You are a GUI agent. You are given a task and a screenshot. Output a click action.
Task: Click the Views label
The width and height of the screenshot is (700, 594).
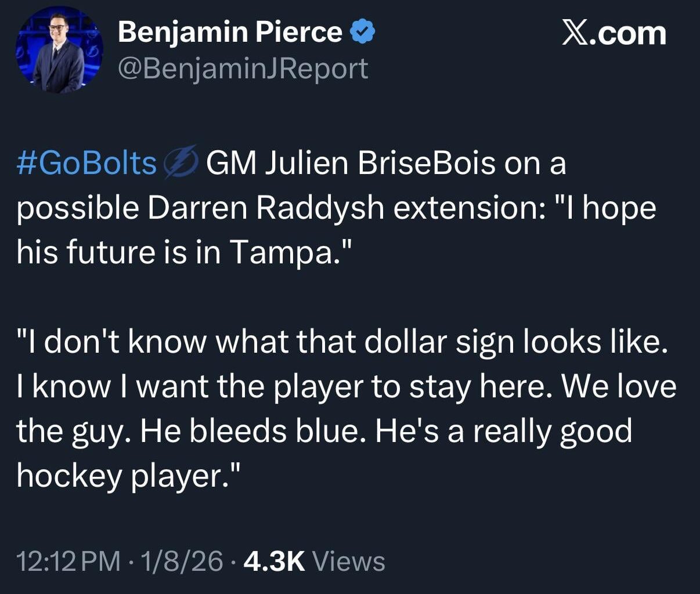point(348,561)
